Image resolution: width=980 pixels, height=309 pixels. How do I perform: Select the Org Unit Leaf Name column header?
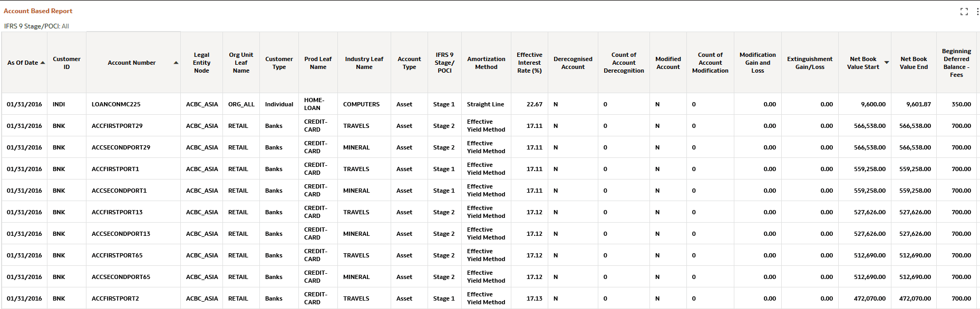coord(241,63)
